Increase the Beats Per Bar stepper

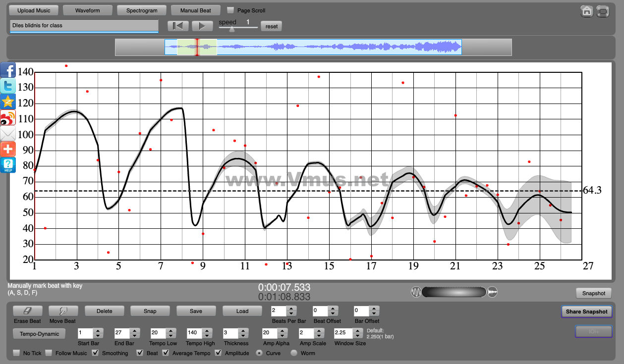pos(291,309)
